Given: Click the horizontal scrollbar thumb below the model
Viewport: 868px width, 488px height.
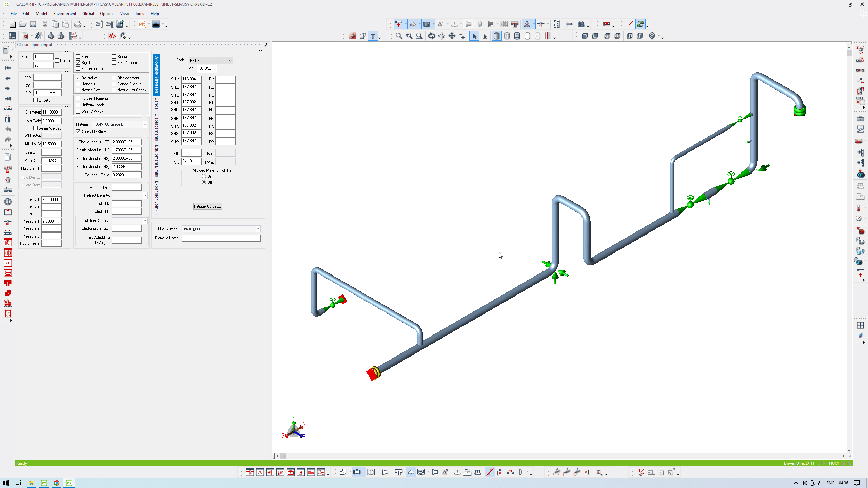Looking at the screenshot, I should click(x=283, y=456).
